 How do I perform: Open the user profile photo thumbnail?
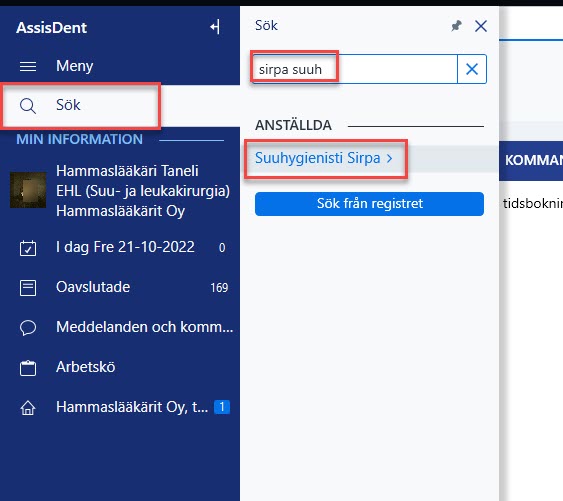click(28, 190)
